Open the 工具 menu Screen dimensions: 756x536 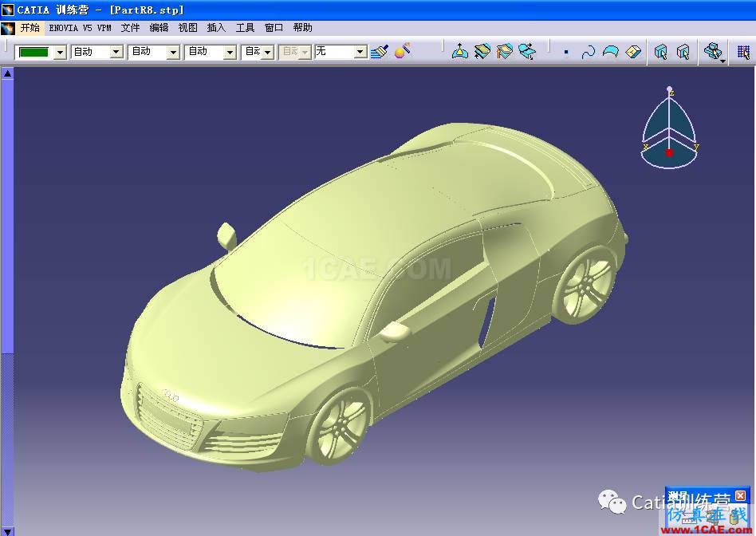pos(245,28)
